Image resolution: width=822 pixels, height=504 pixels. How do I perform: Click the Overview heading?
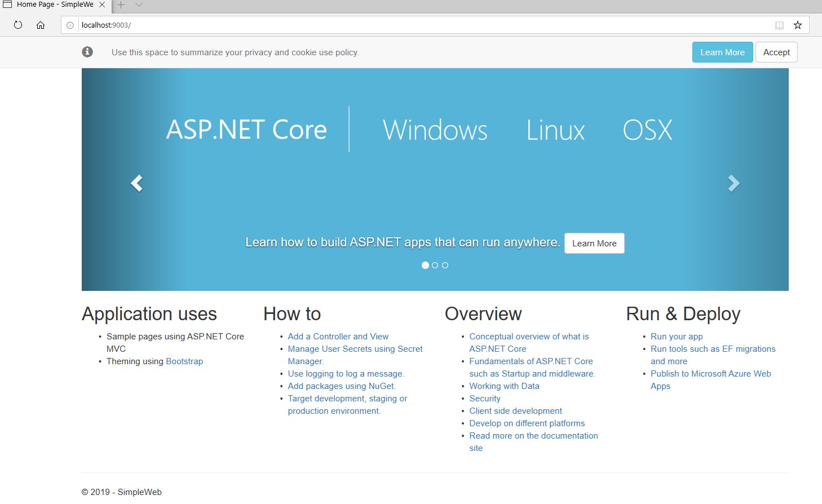click(483, 314)
